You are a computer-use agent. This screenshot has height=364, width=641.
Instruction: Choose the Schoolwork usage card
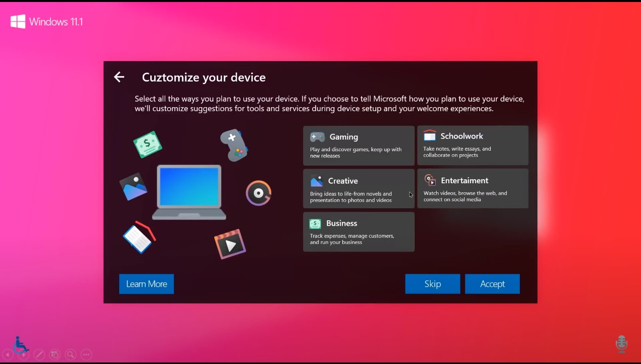[473, 145]
